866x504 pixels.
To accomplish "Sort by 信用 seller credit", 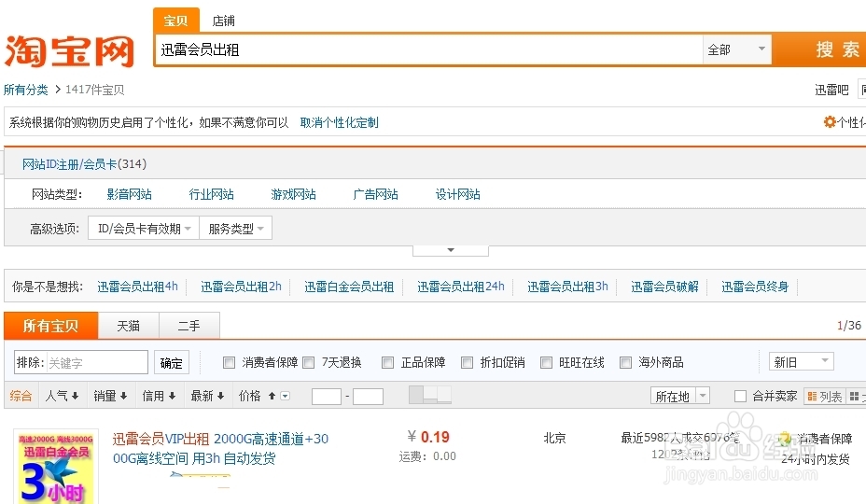I will [x=159, y=396].
